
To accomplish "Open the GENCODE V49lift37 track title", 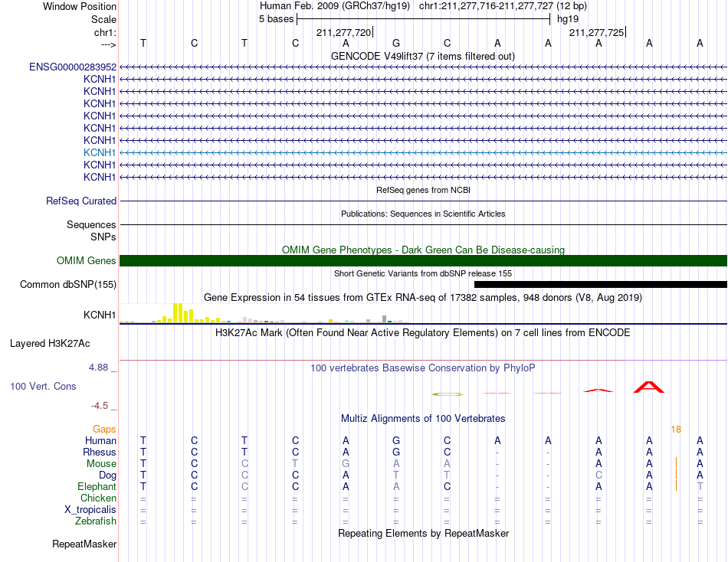I will [x=423, y=56].
